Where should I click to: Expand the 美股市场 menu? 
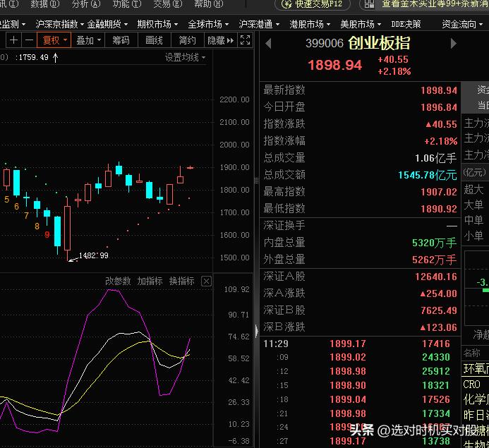tap(361, 24)
